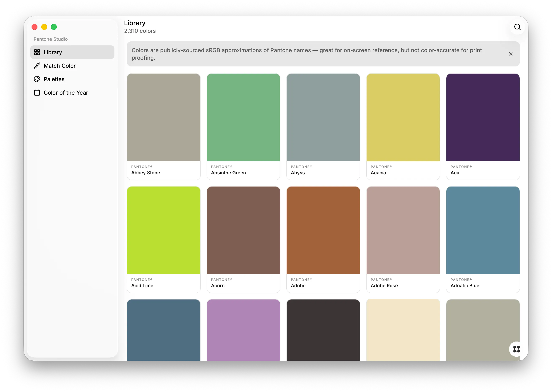Image resolution: width=552 pixels, height=392 pixels.
Task: Choose the Acorn brown swatch
Action: (243, 230)
